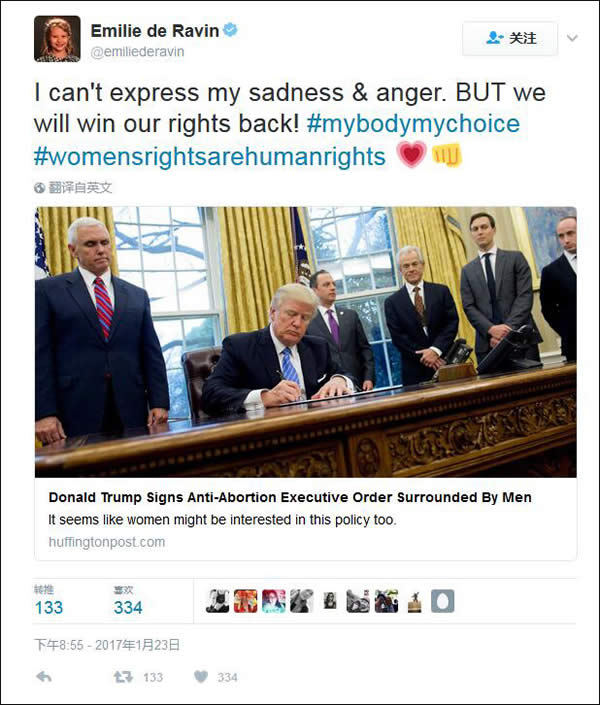The height and width of the screenshot is (705, 600).
Task: Open the @emiliederavin handle link
Action: tap(137, 52)
